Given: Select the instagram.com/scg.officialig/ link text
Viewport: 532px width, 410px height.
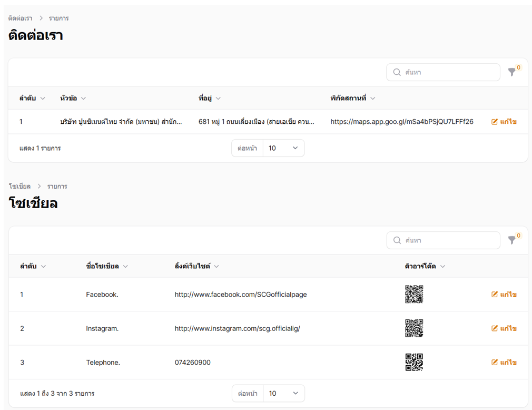Looking at the screenshot, I should click(238, 328).
